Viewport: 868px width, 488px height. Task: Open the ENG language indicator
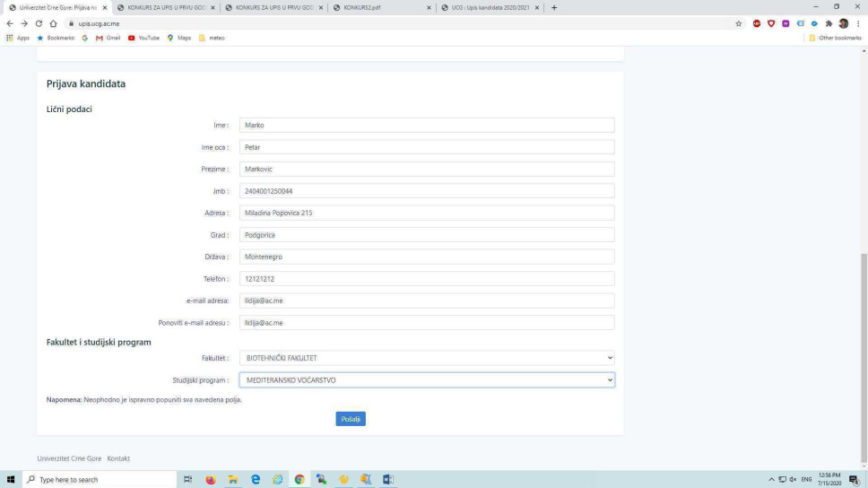(806, 479)
